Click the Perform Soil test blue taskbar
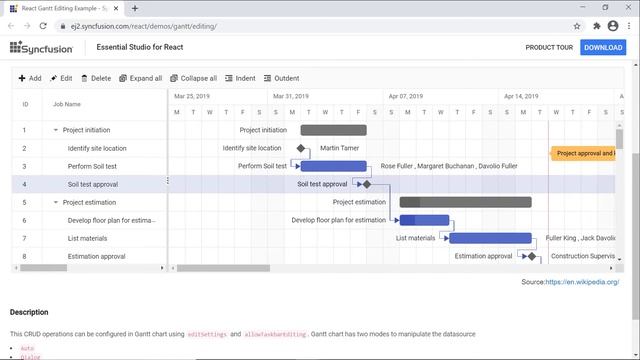640x360 pixels. (x=333, y=166)
